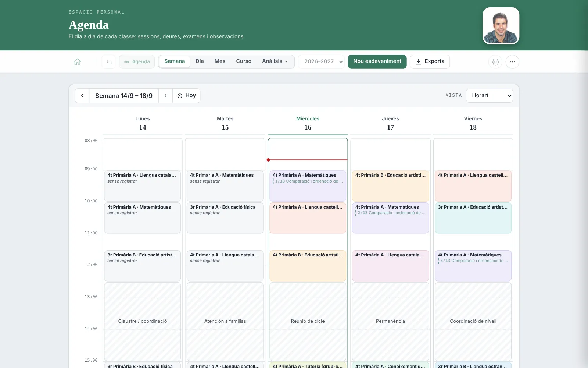Open Monday 3r Primària B Educació artística
Viewport: 588px width, 368px height.
point(143,266)
